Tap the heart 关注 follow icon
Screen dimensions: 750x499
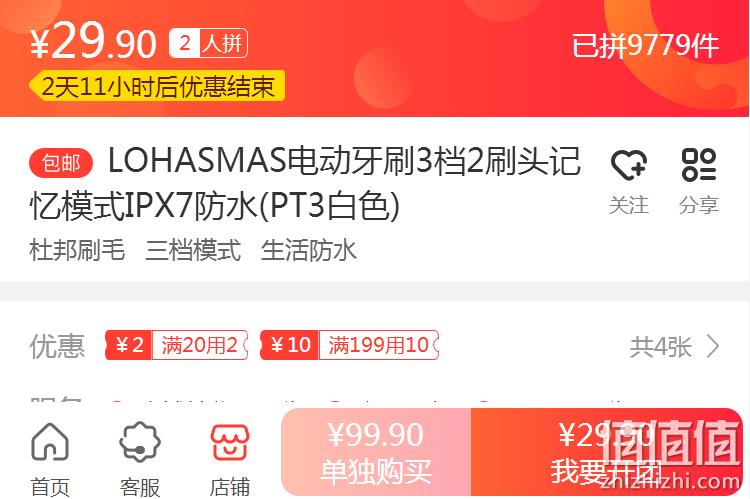tap(629, 165)
